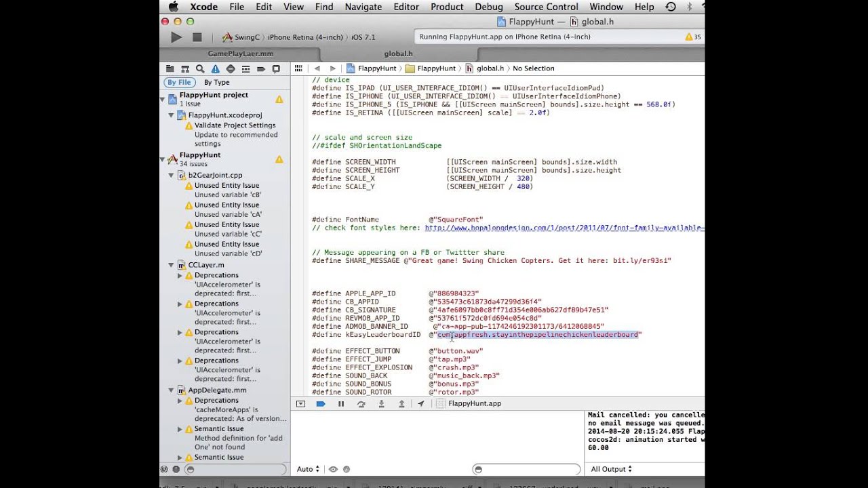Screen dimensions: 868x488
Task: Open the SwingC scheme selector
Action: [241, 37]
